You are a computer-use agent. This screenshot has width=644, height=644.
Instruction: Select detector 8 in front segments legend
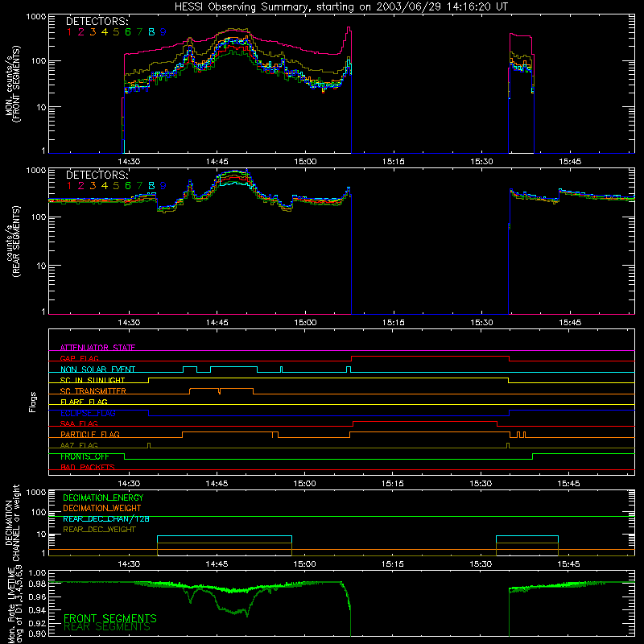click(x=151, y=32)
